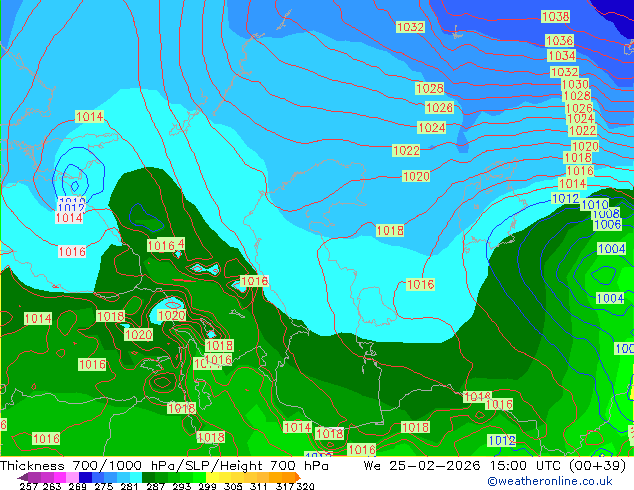The image size is (634, 490).
Task: Select the blue 1008 contour label
Action: click(x=606, y=214)
